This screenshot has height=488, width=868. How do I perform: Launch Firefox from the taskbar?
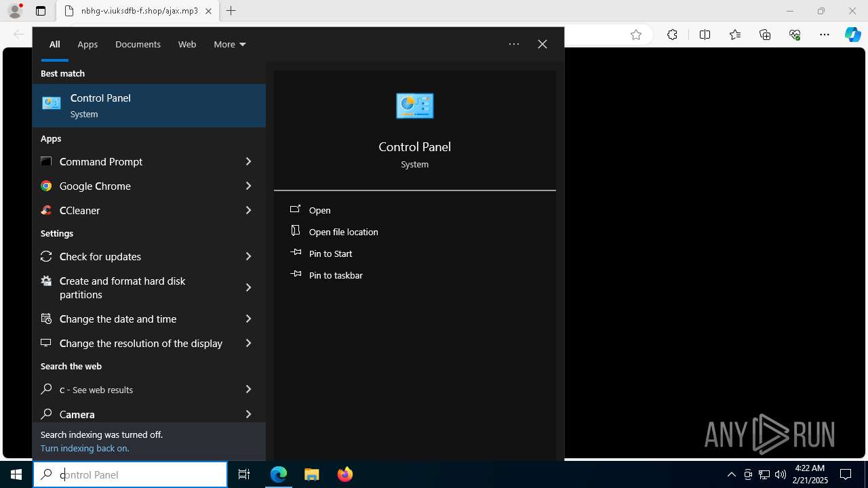point(345,474)
